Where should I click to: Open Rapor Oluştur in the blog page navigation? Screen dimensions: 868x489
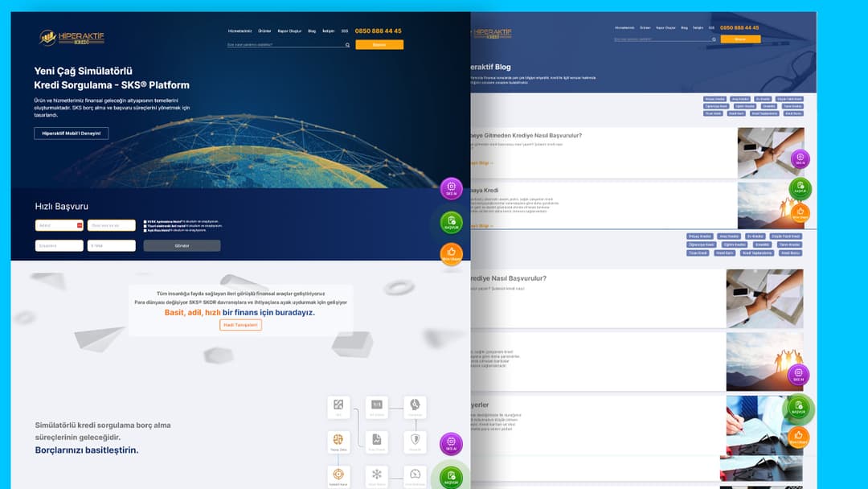click(x=665, y=27)
